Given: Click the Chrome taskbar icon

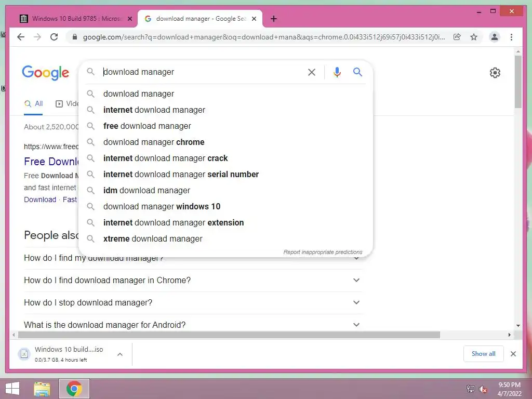Looking at the screenshot, I should click(x=74, y=389).
